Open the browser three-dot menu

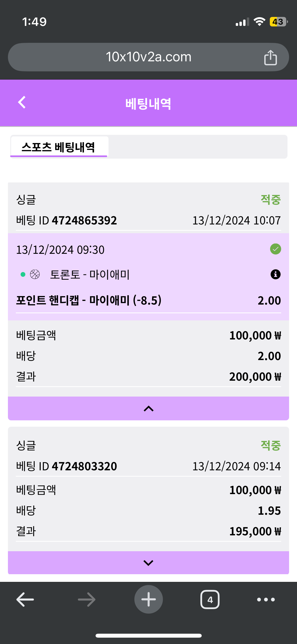266,599
